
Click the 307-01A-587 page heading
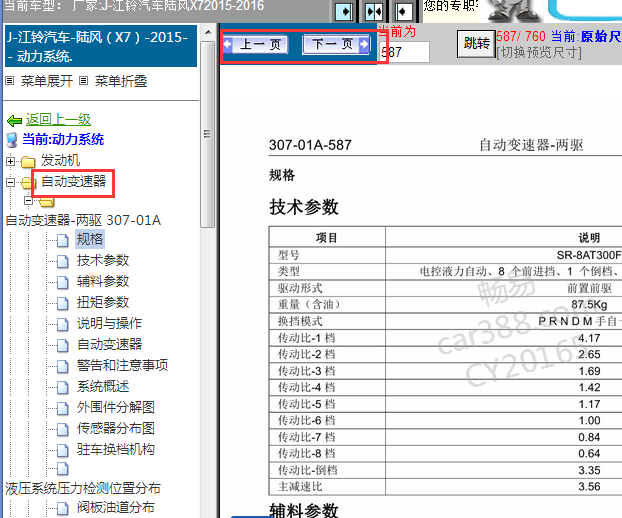click(x=310, y=145)
